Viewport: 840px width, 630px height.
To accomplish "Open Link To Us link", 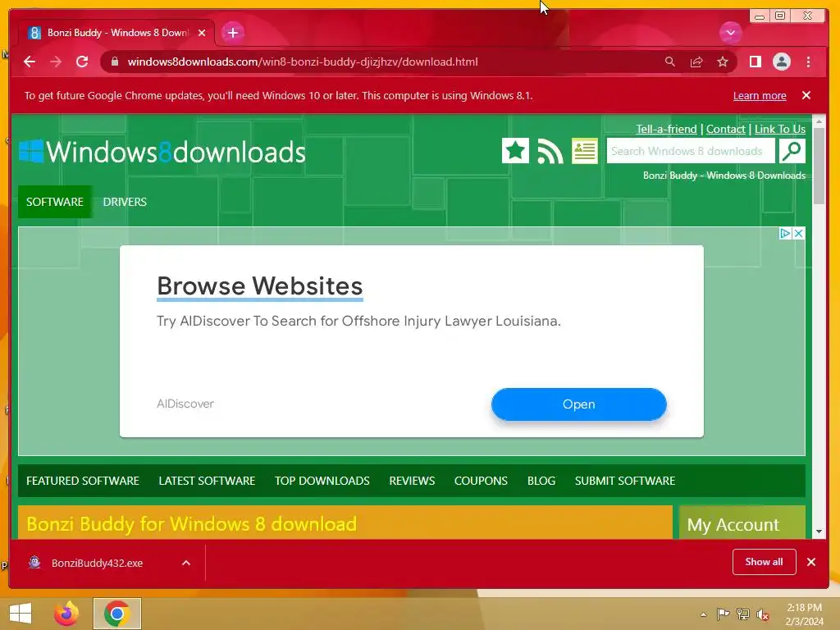I will [780, 129].
